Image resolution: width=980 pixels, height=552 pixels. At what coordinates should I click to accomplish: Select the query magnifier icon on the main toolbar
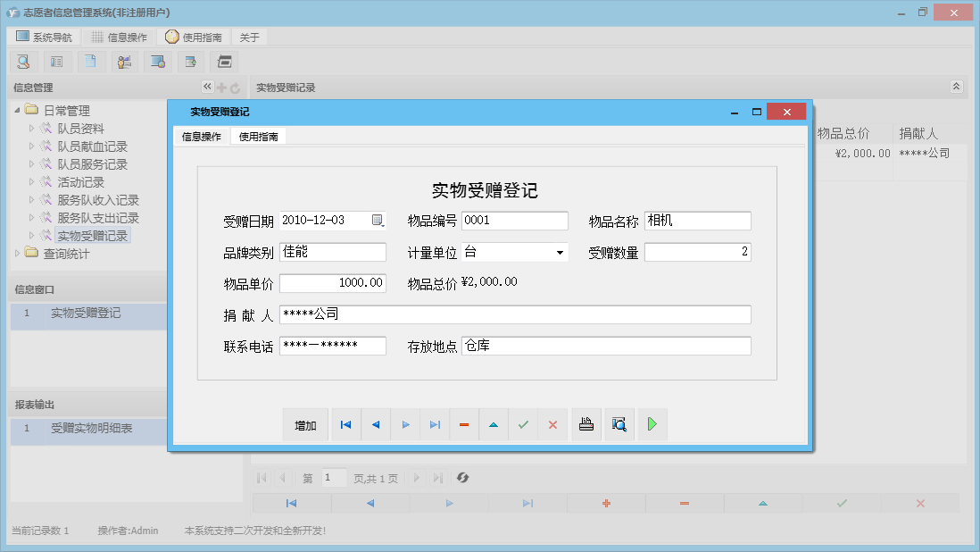click(22, 61)
